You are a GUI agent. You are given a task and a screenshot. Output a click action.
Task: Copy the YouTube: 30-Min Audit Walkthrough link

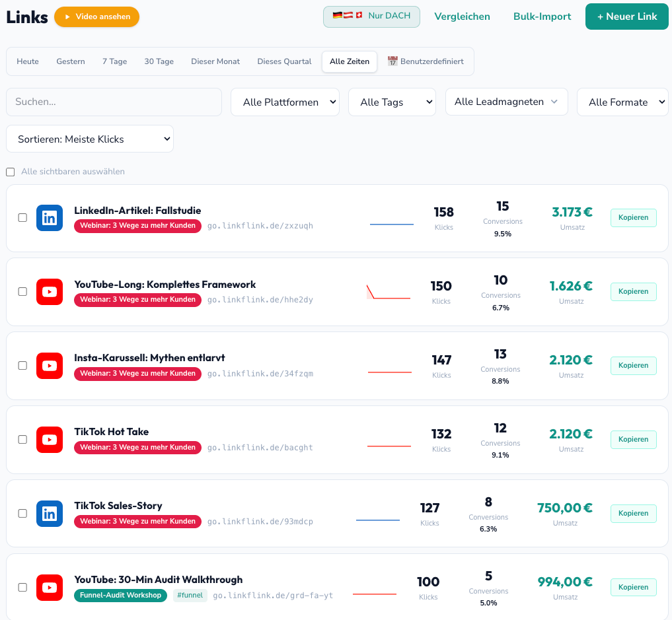(634, 588)
